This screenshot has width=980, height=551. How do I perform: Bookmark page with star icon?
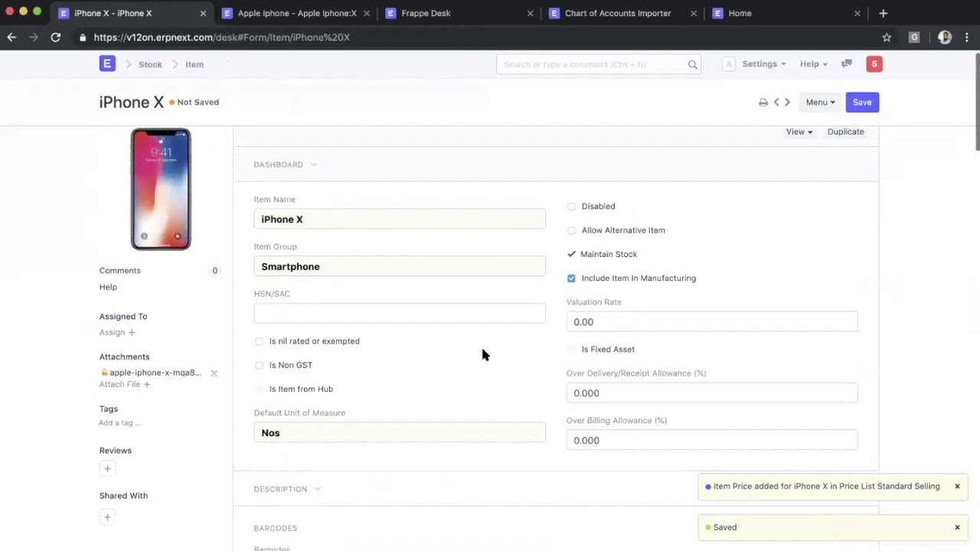pyautogui.click(x=887, y=37)
